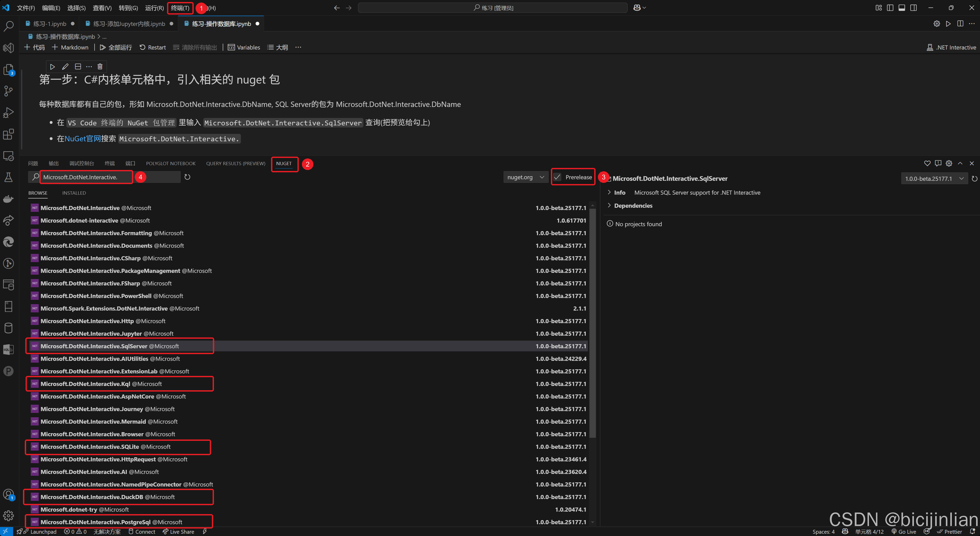Click the edit pencil icon on cell
The height and width of the screenshot is (536, 980).
coord(65,67)
